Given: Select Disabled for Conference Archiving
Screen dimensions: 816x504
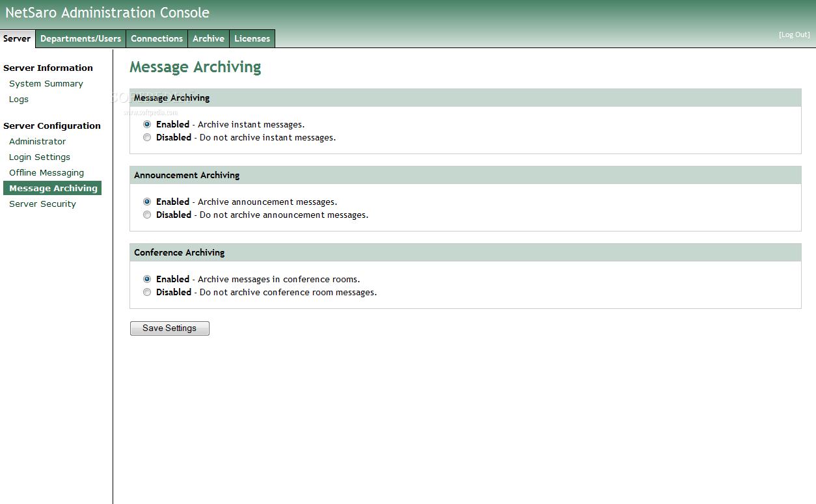Looking at the screenshot, I should [x=147, y=292].
